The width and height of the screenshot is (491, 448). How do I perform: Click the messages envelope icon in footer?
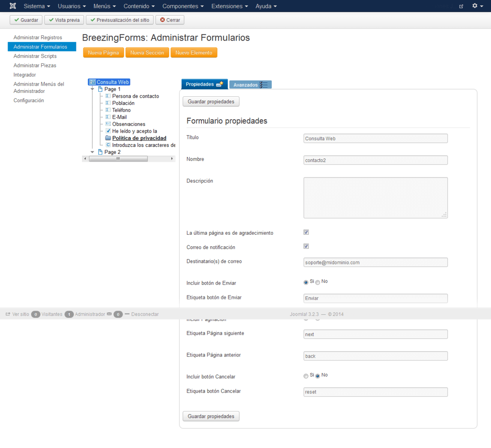pos(109,314)
